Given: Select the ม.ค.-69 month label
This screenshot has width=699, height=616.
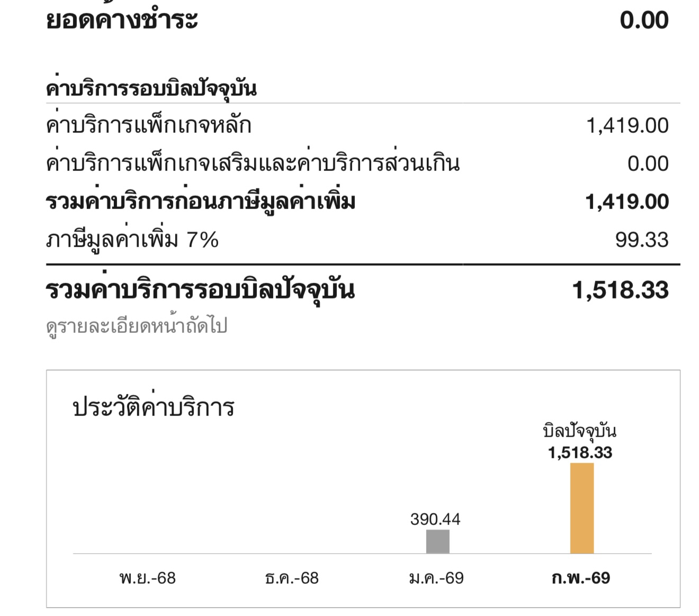Looking at the screenshot, I should (x=436, y=577).
